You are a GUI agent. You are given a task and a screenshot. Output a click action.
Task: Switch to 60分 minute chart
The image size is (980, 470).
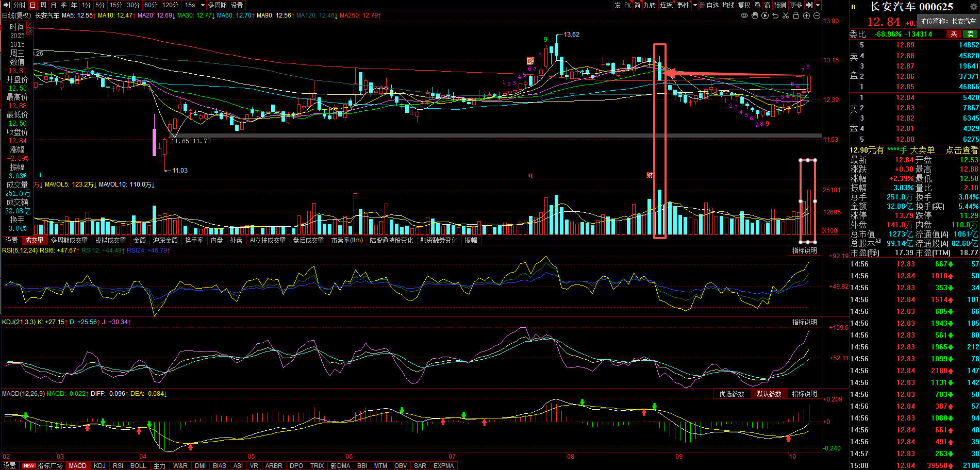coord(151,5)
